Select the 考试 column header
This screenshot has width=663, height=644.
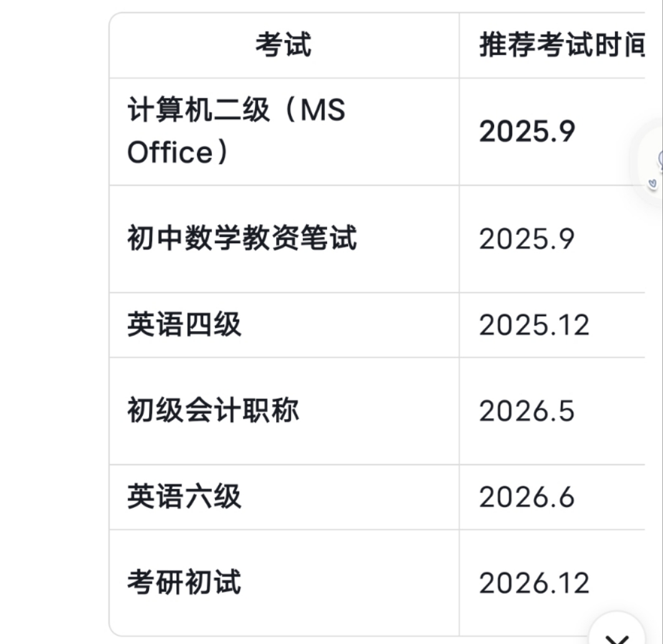point(284,46)
